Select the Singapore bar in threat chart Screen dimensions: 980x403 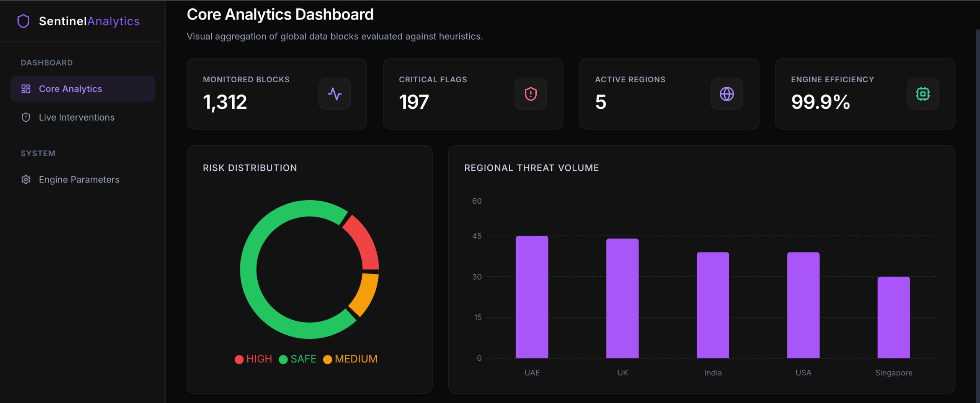point(893,318)
